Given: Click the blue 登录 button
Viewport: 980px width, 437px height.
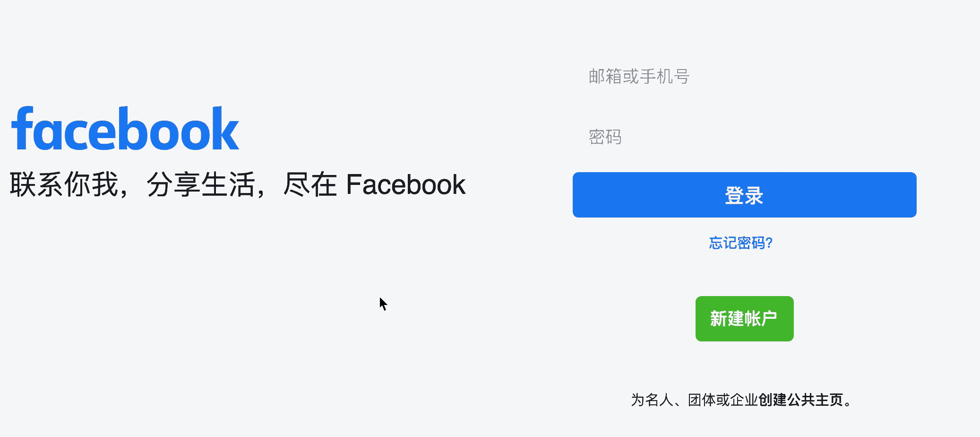Looking at the screenshot, I should click(x=744, y=195).
